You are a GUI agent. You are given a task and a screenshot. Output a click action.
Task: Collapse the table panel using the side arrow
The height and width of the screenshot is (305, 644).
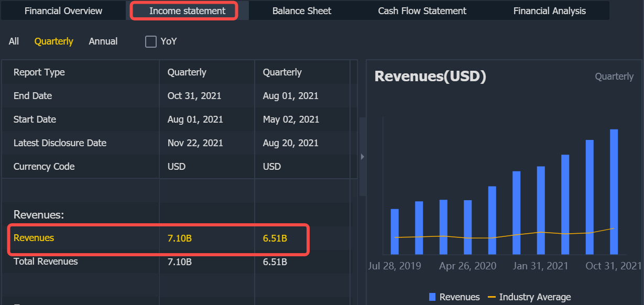point(362,156)
